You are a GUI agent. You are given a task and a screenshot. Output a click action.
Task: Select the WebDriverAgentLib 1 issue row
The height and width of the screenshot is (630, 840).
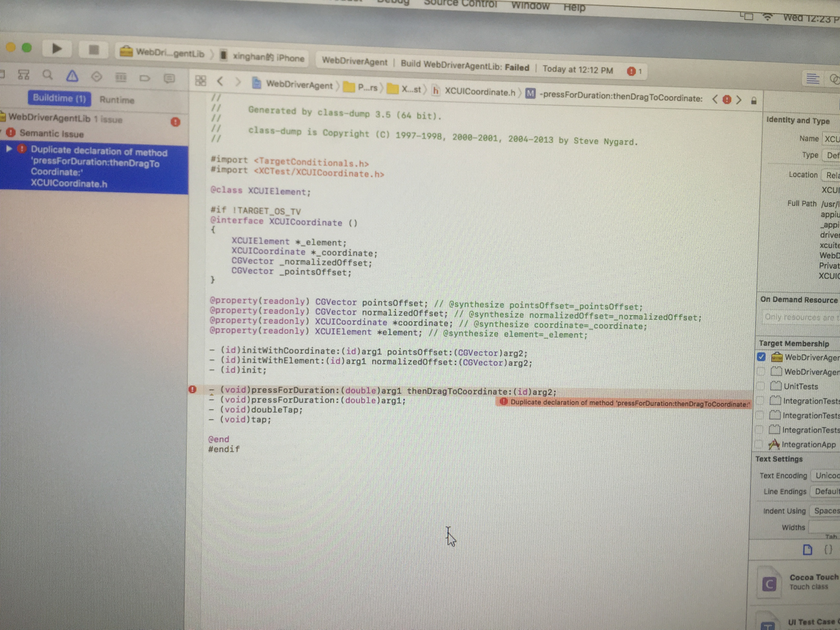coord(94,119)
